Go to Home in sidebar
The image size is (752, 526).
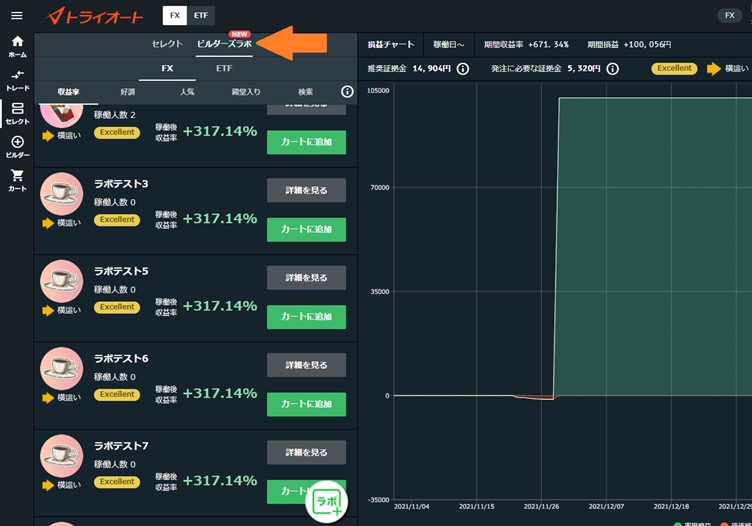pos(17,47)
